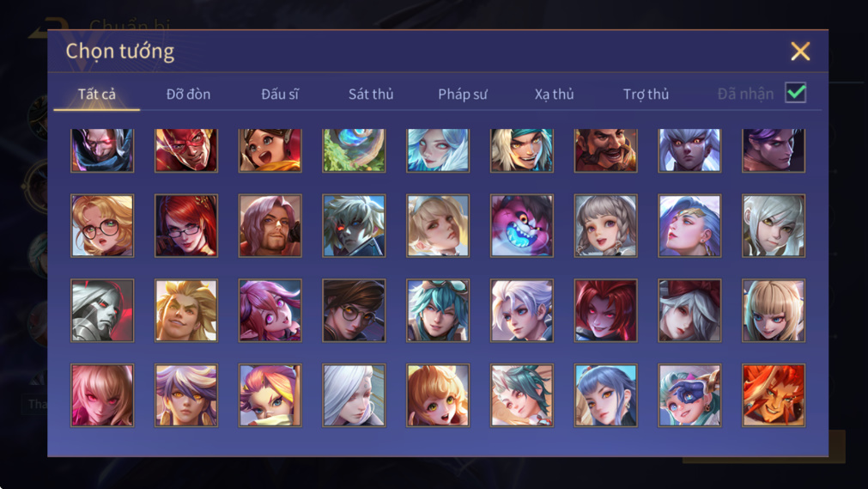The image size is (868, 489).
Task: Pick the brown-haired man with round sunglasses
Action: (355, 310)
